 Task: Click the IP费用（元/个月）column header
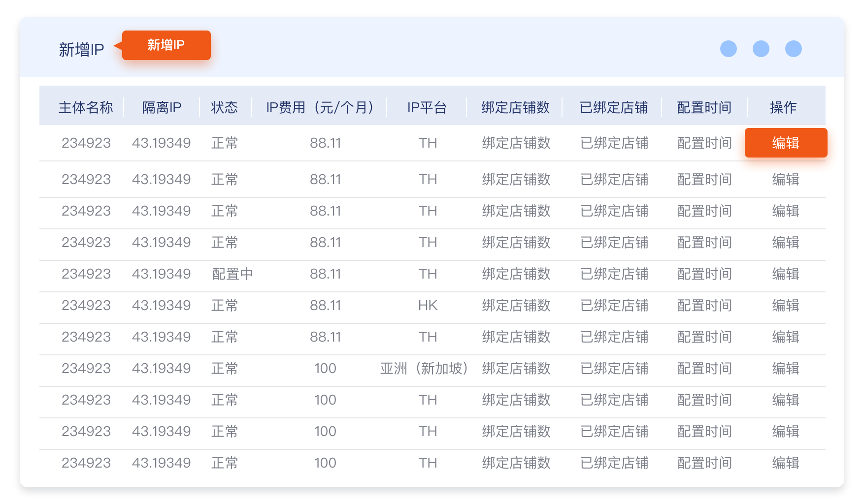(x=321, y=107)
